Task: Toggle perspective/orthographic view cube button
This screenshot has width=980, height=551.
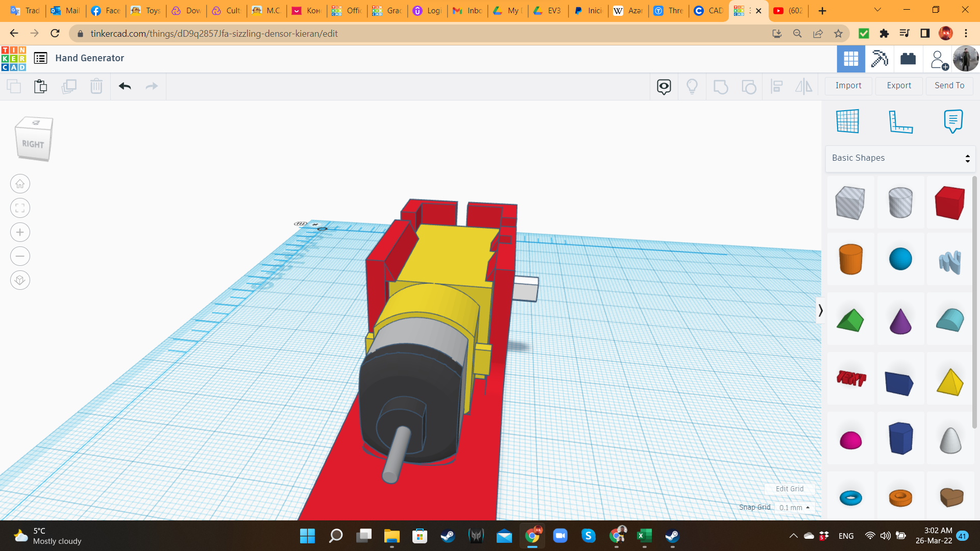Action: [x=20, y=280]
